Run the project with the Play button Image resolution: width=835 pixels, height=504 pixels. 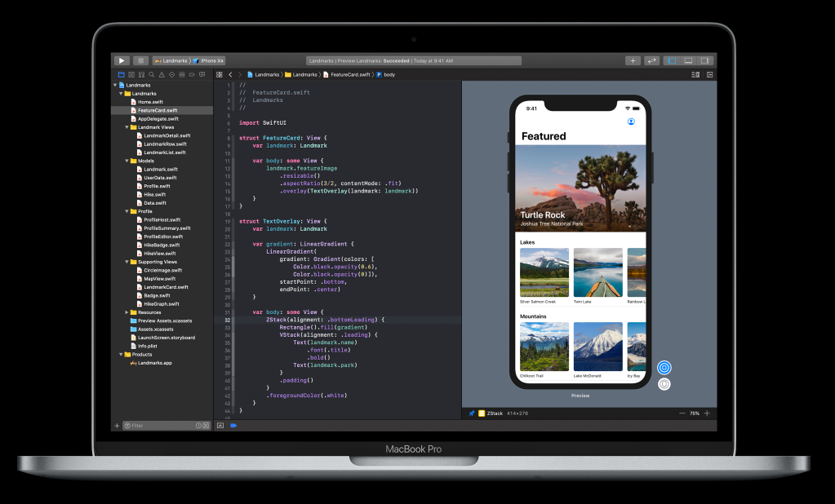point(122,60)
